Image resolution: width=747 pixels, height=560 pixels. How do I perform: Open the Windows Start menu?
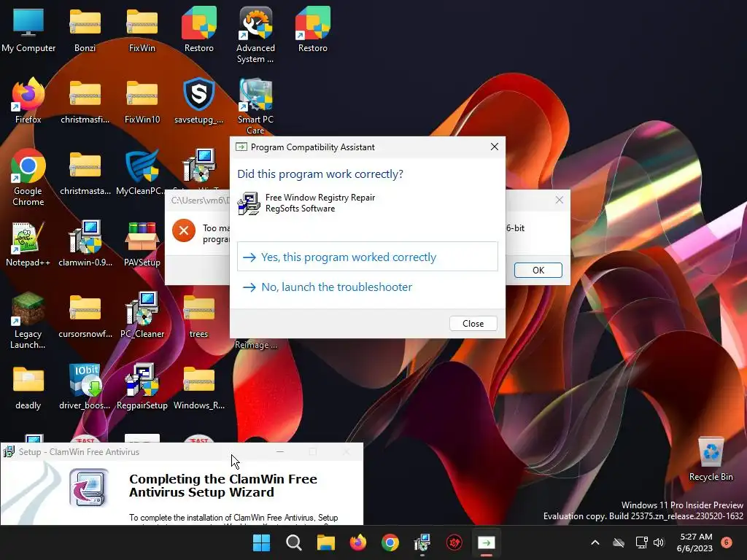click(261, 542)
